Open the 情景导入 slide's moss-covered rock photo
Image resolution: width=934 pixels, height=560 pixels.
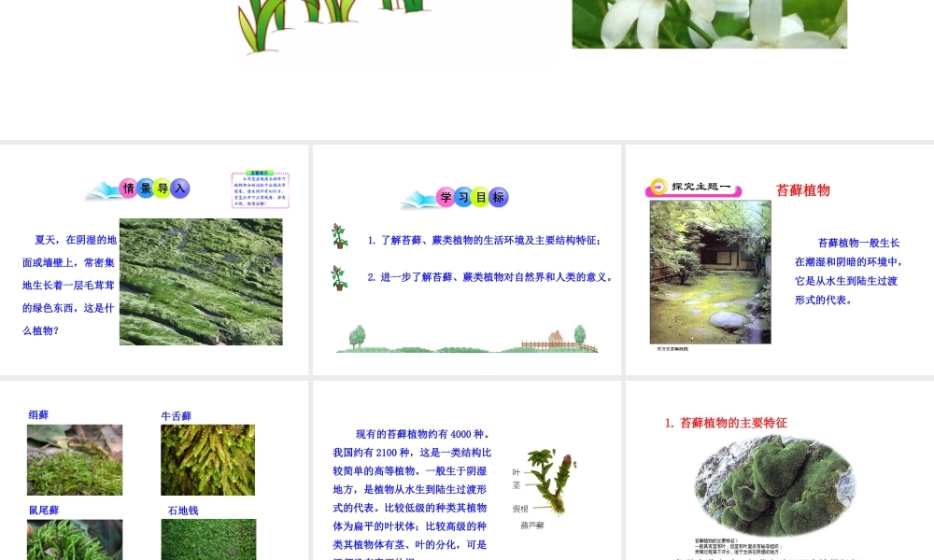[201, 282]
